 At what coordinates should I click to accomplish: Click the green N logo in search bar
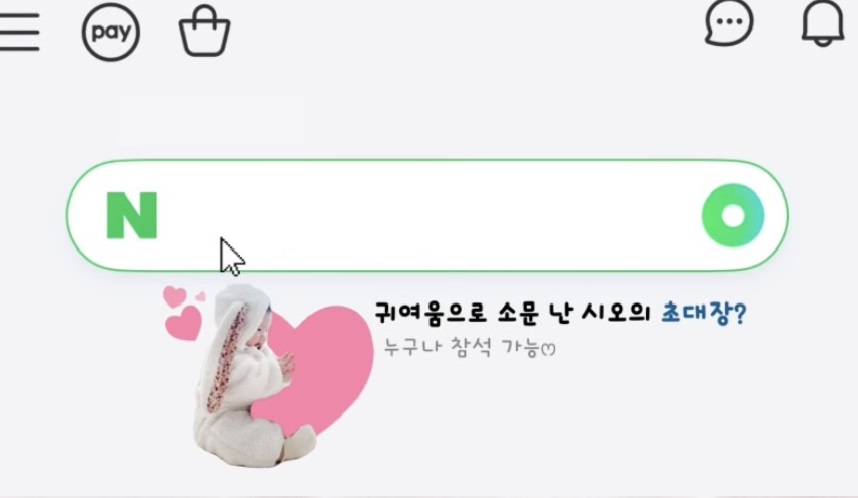click(132, 215)
